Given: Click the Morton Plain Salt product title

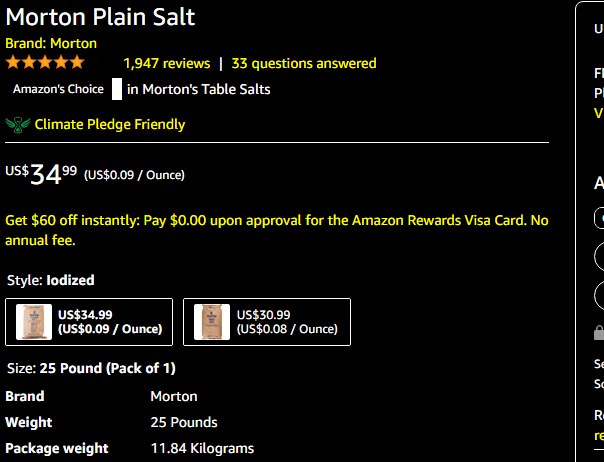Looking at the screenshot, I should click(100, 17).
